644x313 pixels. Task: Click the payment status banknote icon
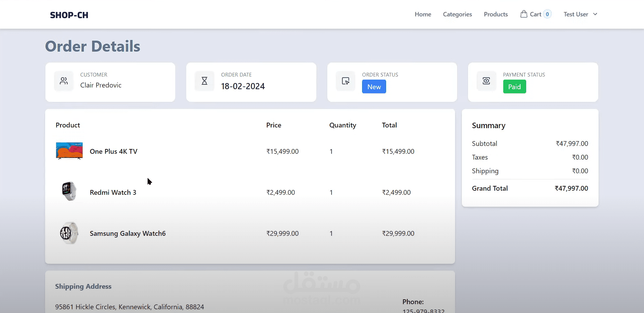(486, 81)
